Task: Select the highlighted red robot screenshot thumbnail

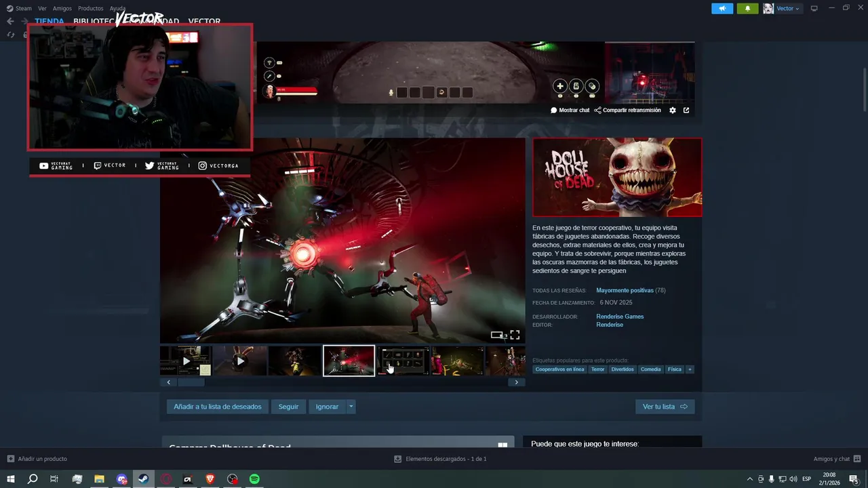Action: [349, 361]
